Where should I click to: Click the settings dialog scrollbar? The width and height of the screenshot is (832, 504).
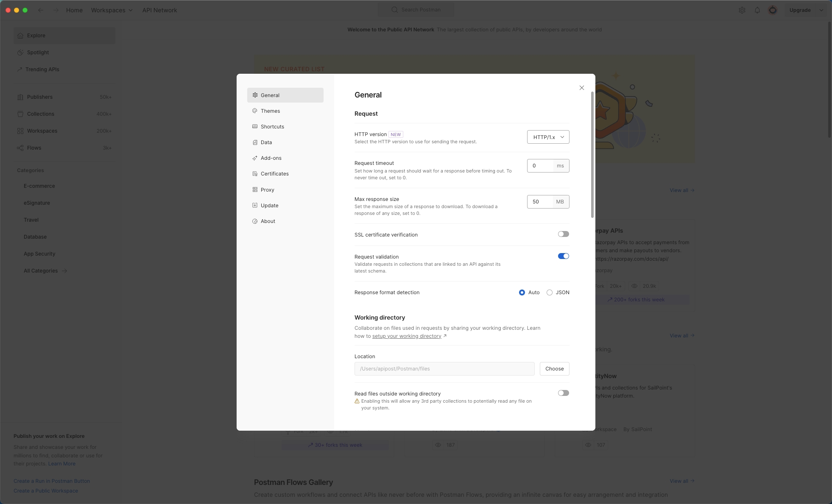click(x=592, y=155)
